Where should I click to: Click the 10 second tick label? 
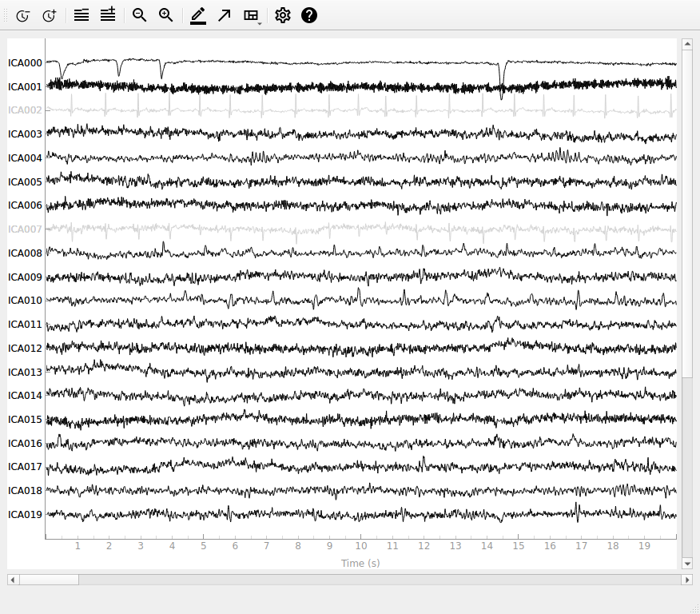pyautogui.click(x=361, y=546)
